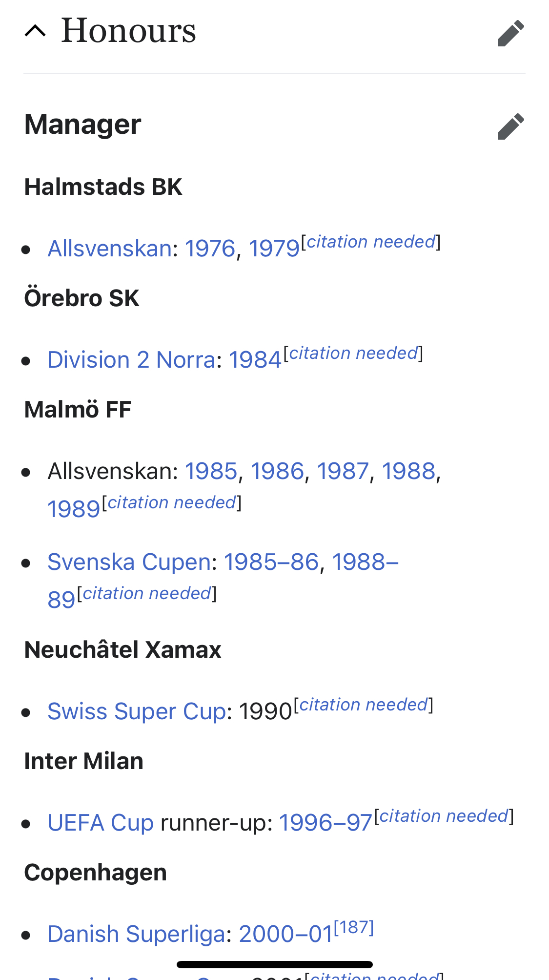This screenshot has height=980, width=549.
Task: Open the Swiss Super Cup link
Action: pyautogui.click(x=137, y=711)
